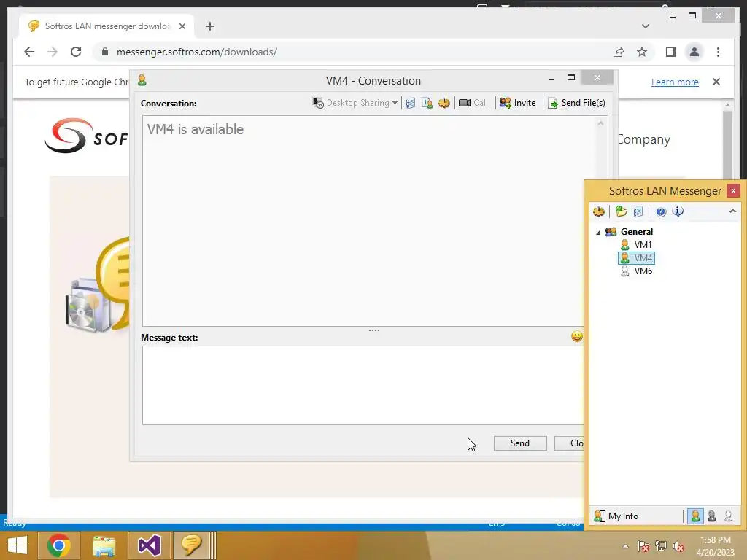Reload the Softros downloads page

(x=76, y=52)
